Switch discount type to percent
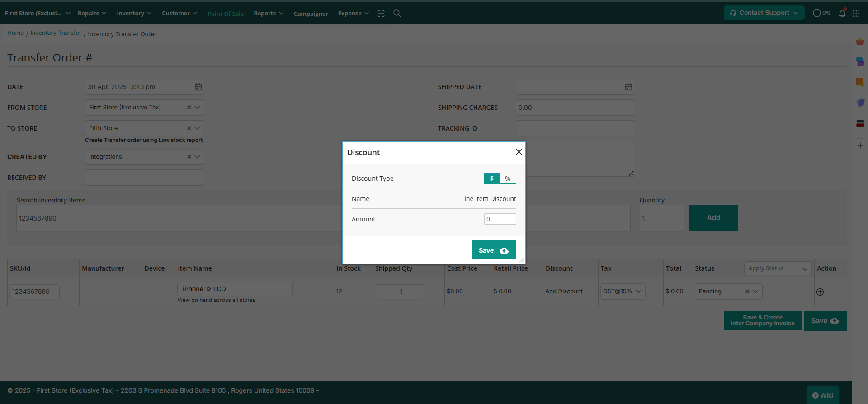Screen dimensions: 868x404 point(508,179)
